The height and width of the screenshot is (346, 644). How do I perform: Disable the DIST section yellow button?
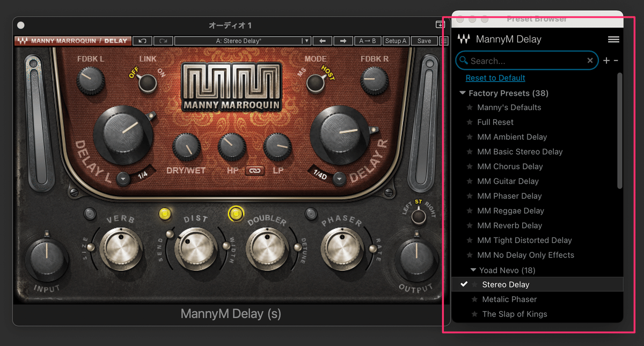click(x=165, y=214)
